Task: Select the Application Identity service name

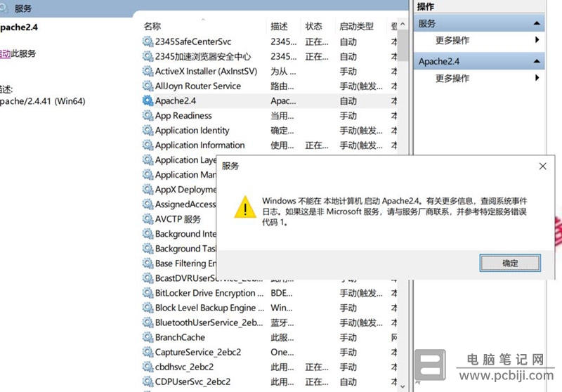Action: (x=192, y=130)
